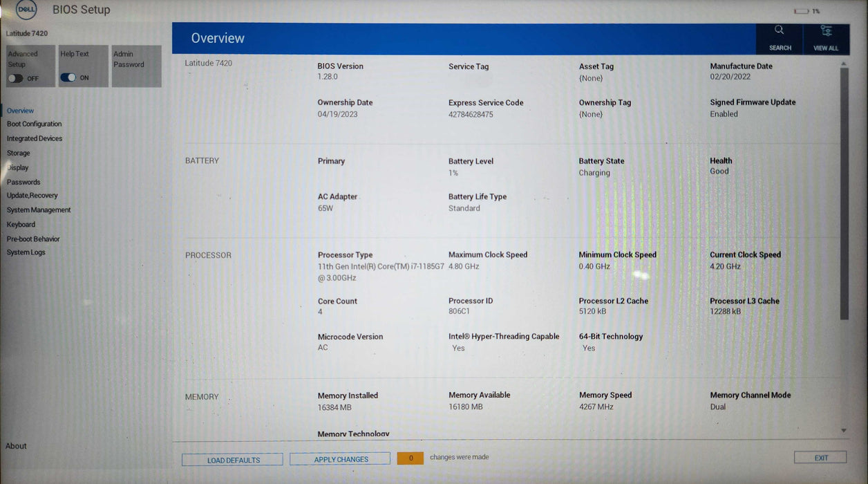The height and width of the screenshot is (484, 868).
Task: Click Current Clock Speed 4.20 GHz
Action: pos(725,266)
